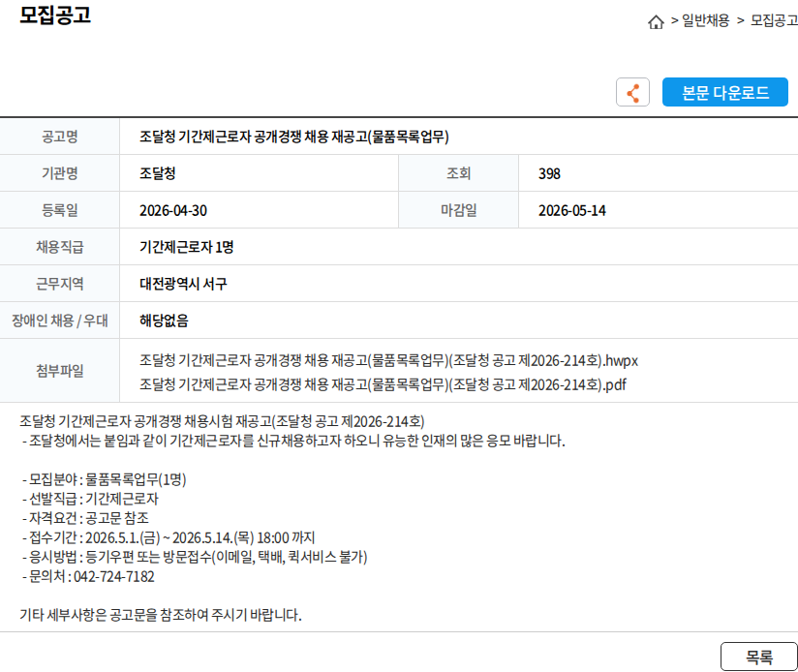Select 대전광역시 서구 work location
Viewport: 798px width, 672px height.
click(183, 284)
